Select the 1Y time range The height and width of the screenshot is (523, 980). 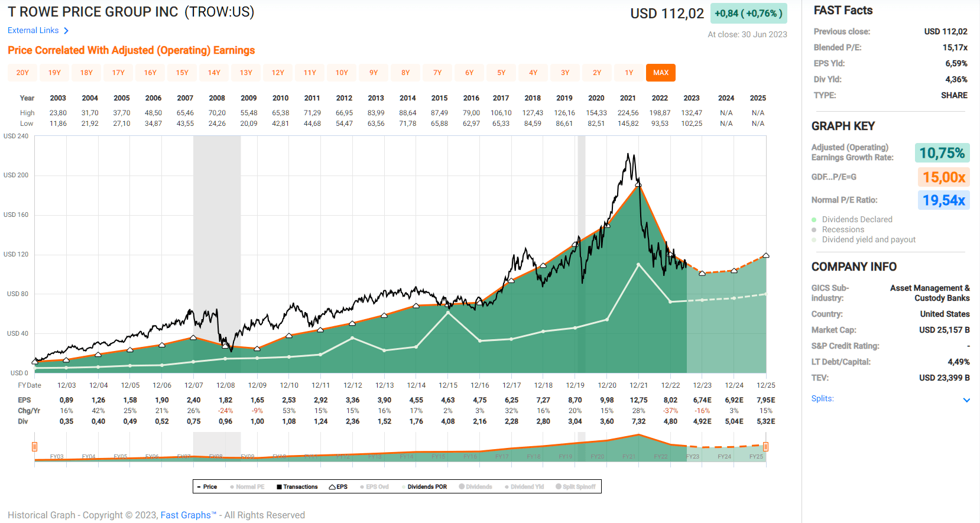(x=629, y=73)
